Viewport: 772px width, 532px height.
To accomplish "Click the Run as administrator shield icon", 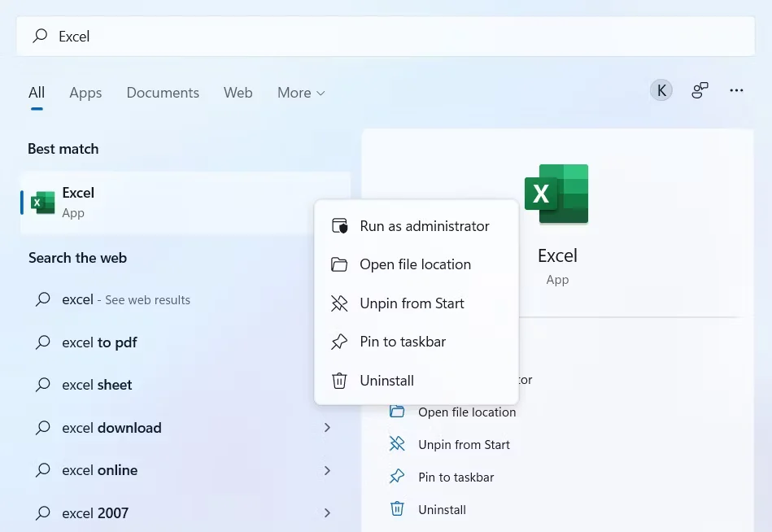I will coord(339,225).
